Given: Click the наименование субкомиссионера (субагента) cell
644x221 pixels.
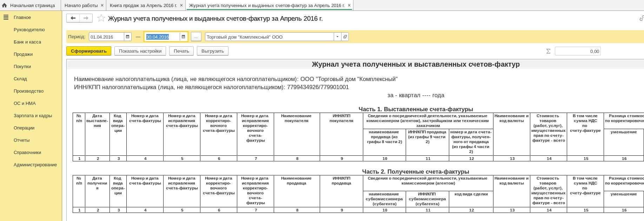Looking at the screenshot, I should pos(385,199).
